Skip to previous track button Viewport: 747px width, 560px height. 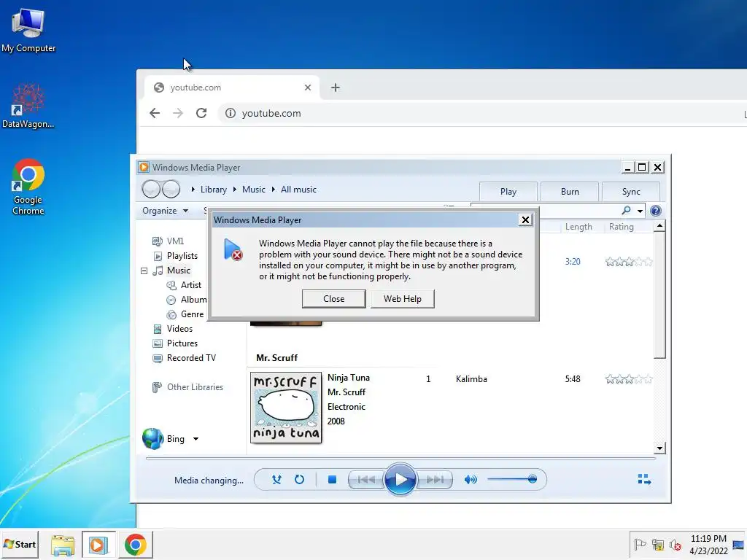coord(365,480)
